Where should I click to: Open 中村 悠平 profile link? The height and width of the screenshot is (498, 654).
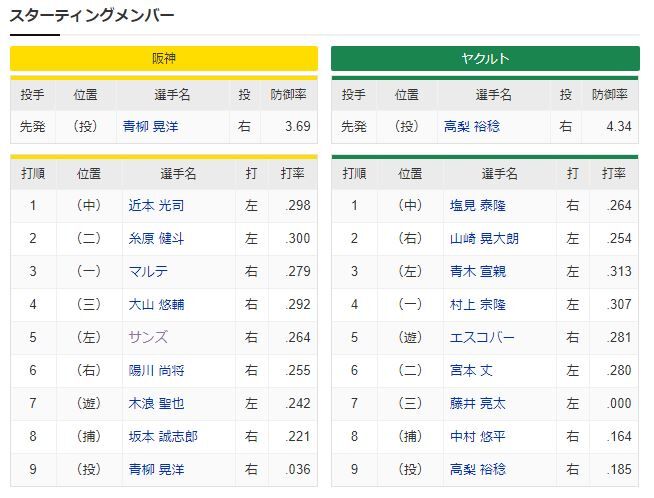(478, 436)
